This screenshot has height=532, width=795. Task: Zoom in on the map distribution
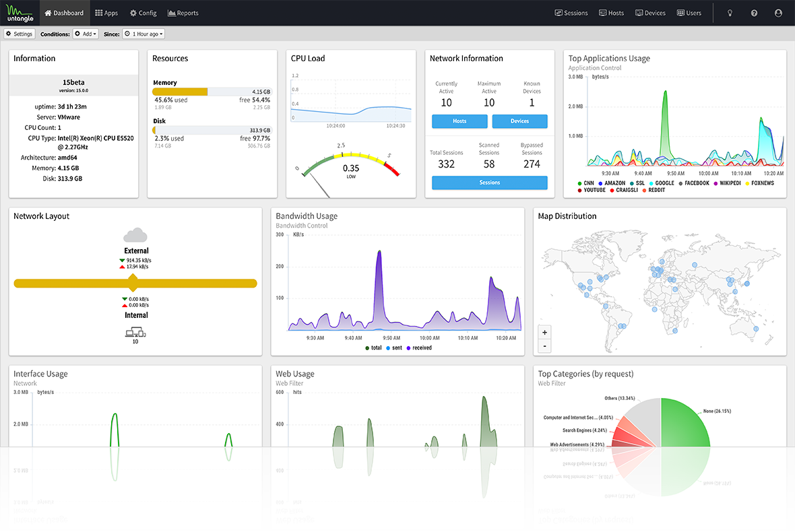[x=545, y=332]
